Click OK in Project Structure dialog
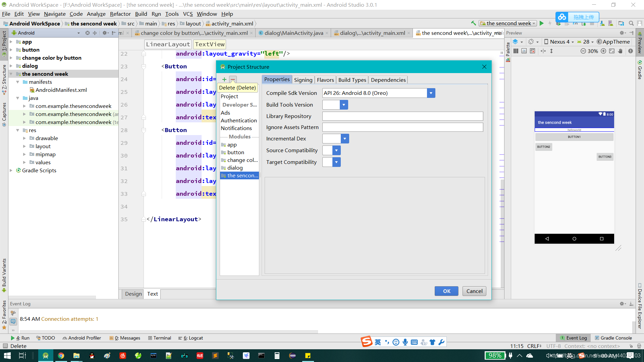 (x=446, y=291)
